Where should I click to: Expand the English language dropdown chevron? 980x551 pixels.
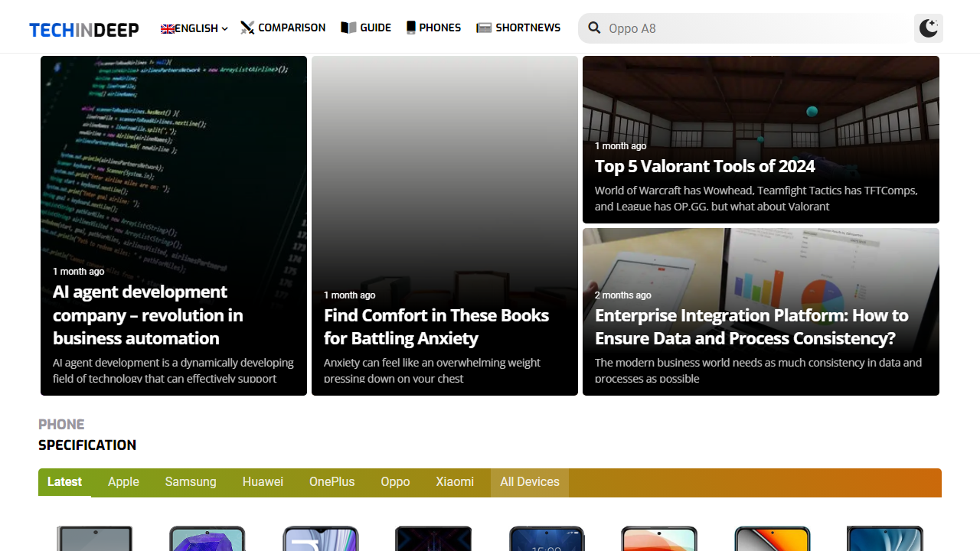tap(224, 29)
